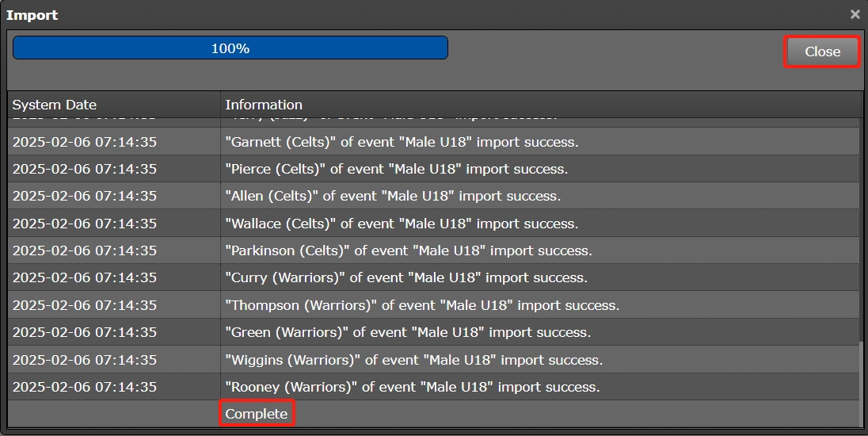The width and height of the screenshot is (868, 436).
Task: Click the Green (Warriors) import entry
Action: 408,332
